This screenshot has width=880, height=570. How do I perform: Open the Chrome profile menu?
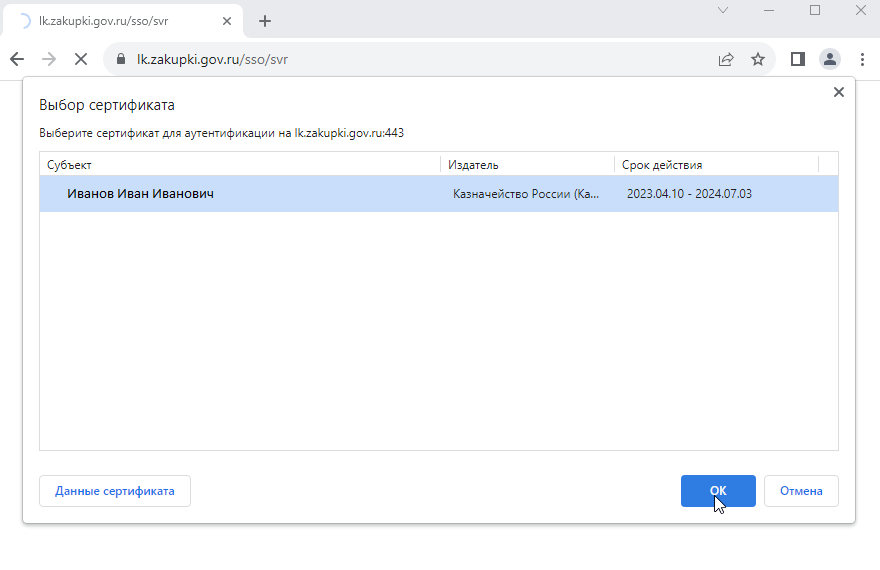(830, 59)
